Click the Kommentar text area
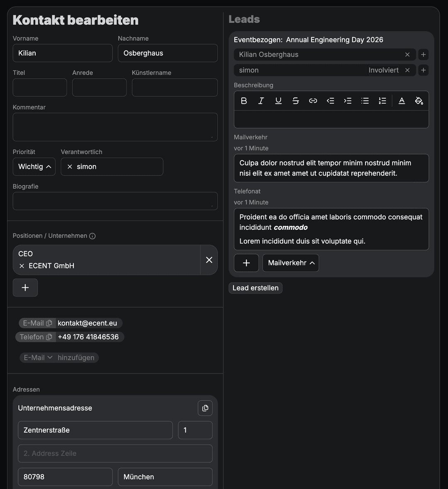The width and height of the screenshot is (448, 489). coord(115,127)
